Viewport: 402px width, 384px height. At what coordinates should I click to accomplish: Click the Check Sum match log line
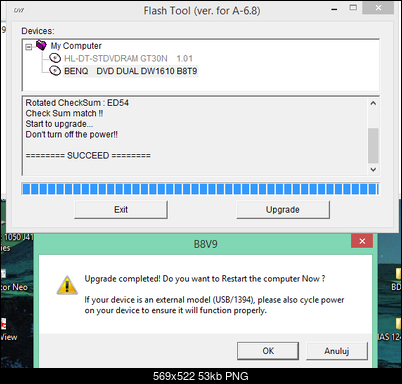click(64, 113)
